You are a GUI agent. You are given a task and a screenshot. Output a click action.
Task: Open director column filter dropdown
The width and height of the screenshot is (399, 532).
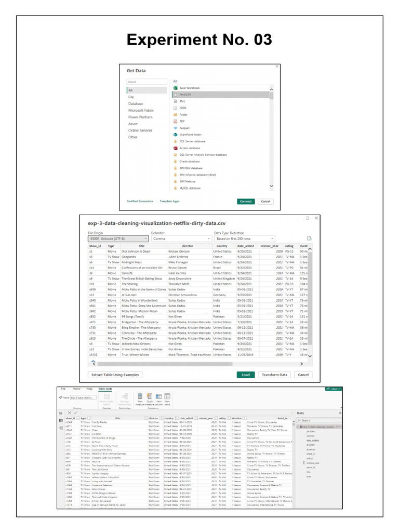(161, 418)
